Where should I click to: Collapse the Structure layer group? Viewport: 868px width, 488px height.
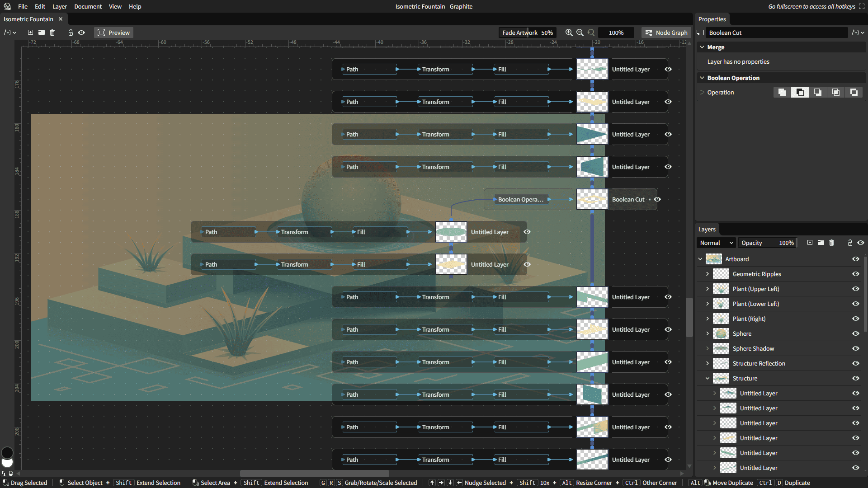coord(708,378)
